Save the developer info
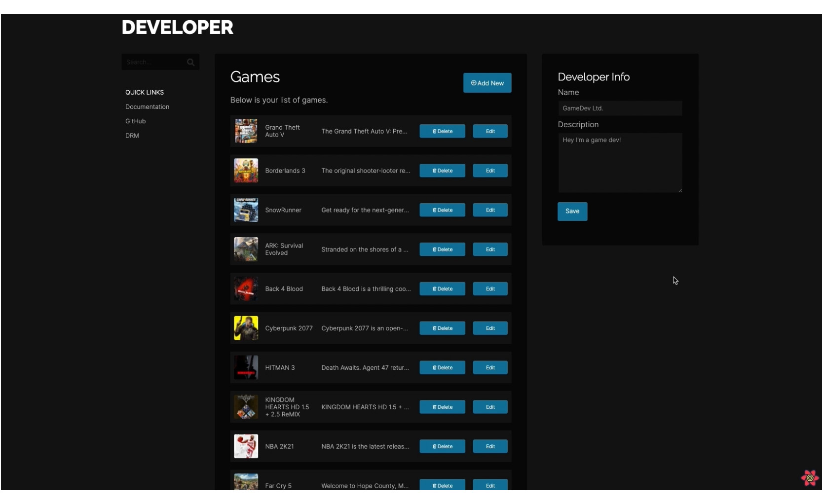 point(572,212)
